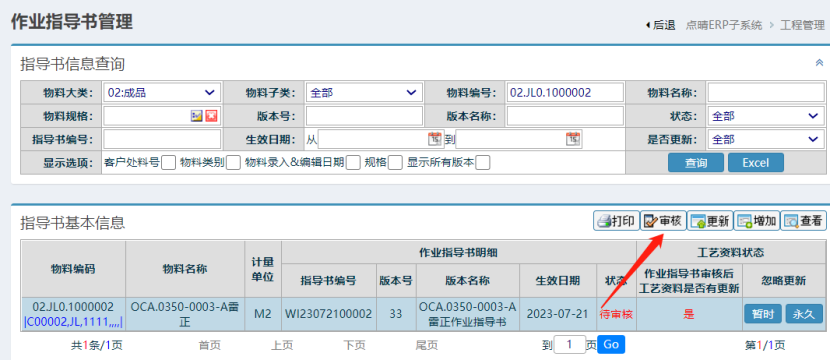Enable the 客户处料号 checkbox
The width and height of the screenshot is (831, 360).
coord(168,163)
